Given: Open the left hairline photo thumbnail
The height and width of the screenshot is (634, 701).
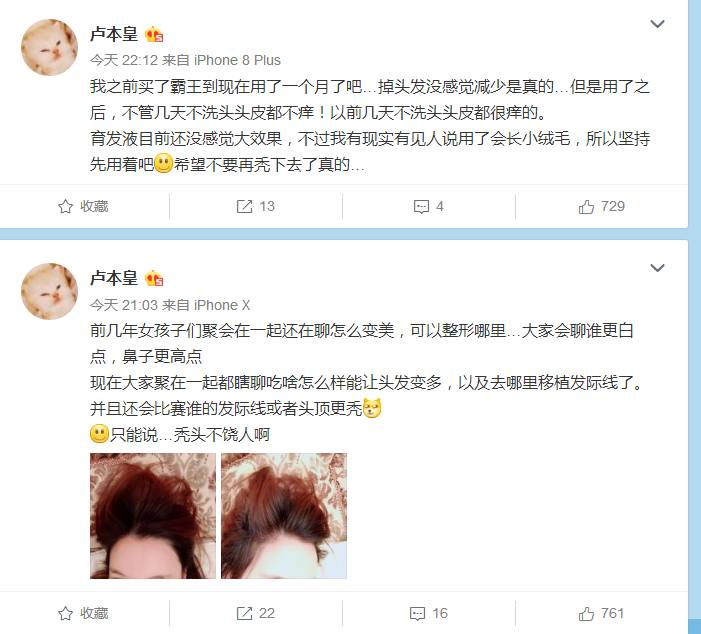Looking at the screenshot, I should (x=153, y=516).
